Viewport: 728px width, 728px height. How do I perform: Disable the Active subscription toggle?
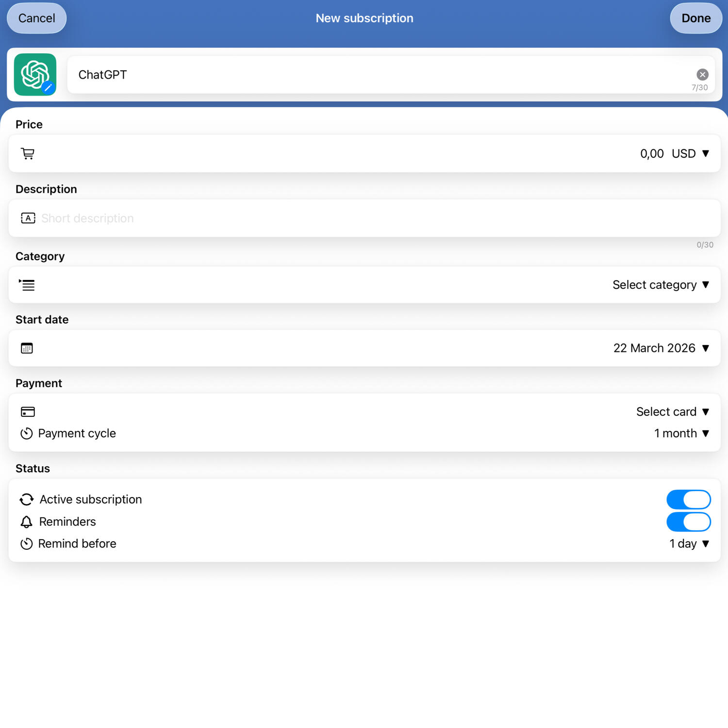(x=688, y=499)
